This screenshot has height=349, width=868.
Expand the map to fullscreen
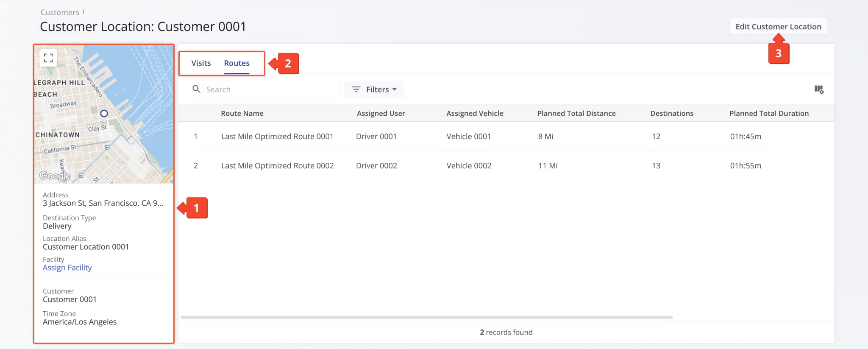click(48, 58)
